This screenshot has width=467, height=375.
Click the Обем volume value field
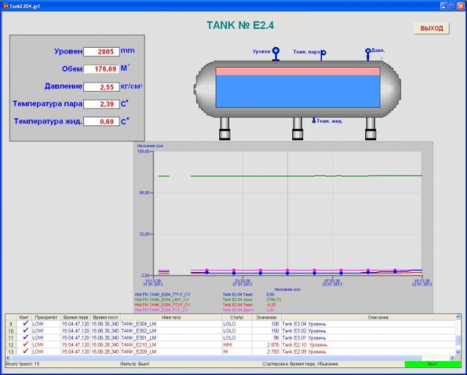click(101, 69)
